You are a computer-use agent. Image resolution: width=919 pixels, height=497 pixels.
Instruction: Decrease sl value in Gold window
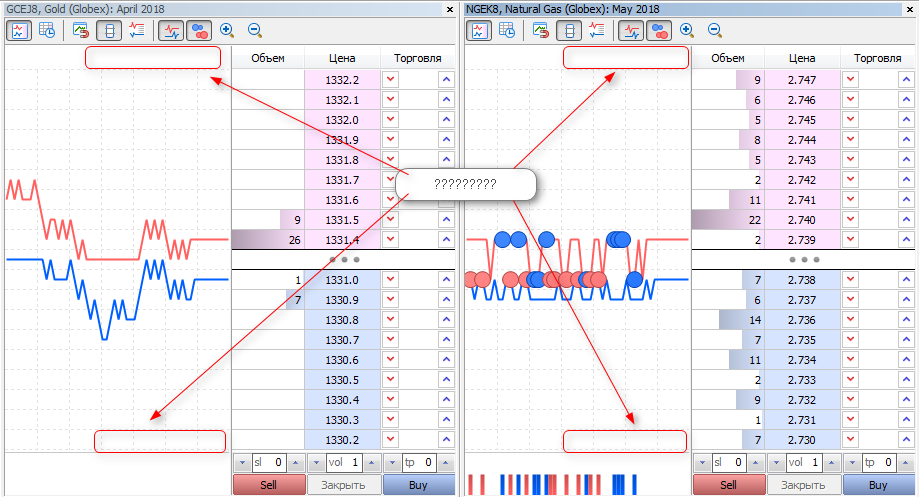point(243,462)
